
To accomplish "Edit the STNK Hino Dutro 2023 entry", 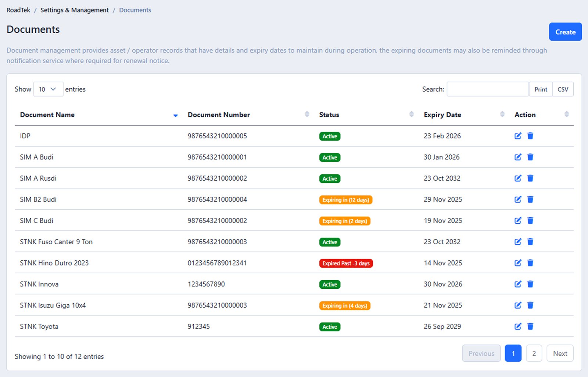I will (518, 263).
